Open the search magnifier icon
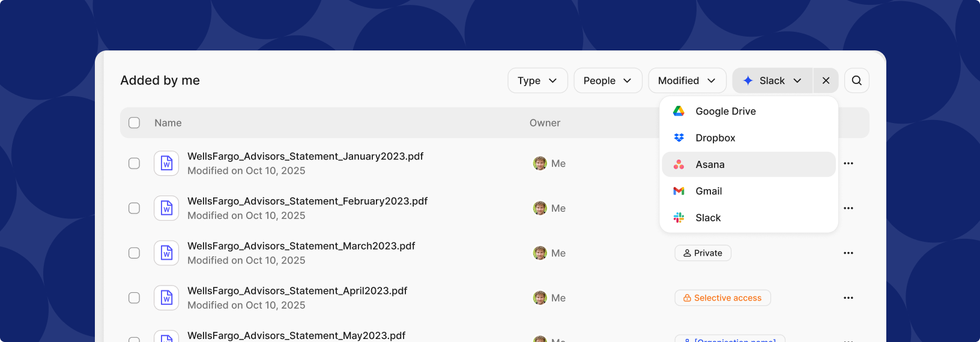 point(856,80)
